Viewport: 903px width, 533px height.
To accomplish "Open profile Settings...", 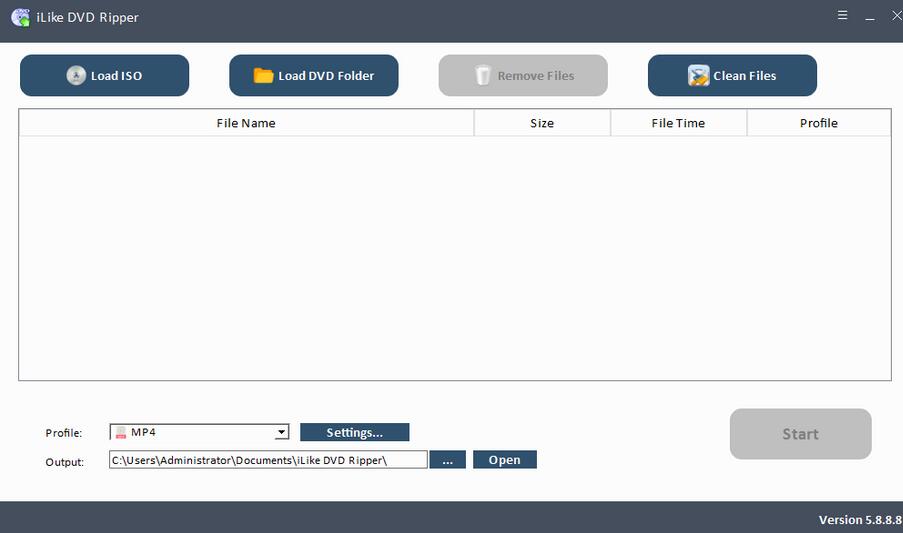I will (x=355, y=432).
